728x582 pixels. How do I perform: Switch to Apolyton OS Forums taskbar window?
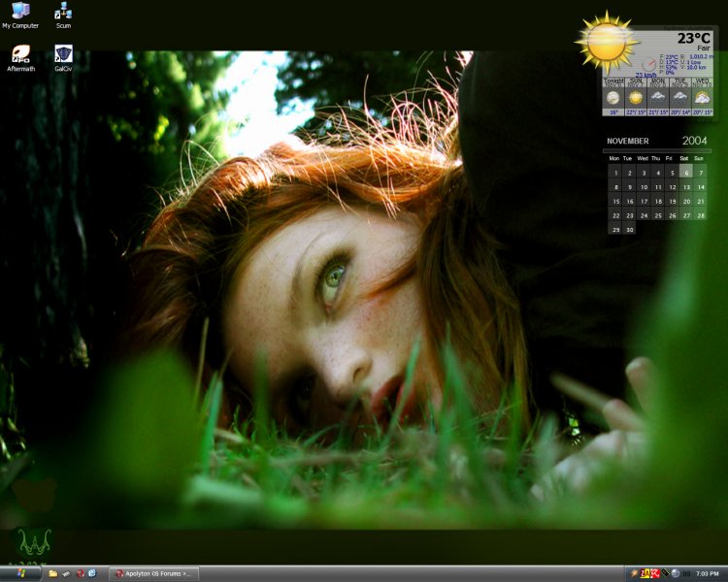(154, 573)
